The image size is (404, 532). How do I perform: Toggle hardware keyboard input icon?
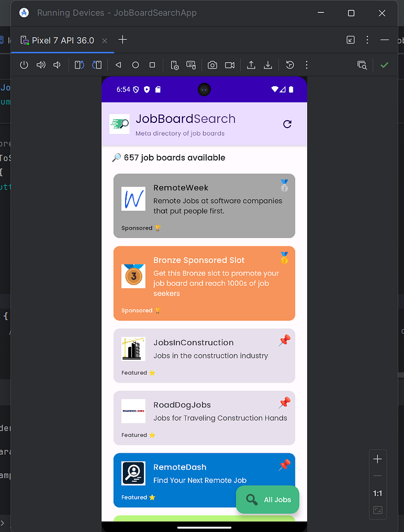pyautogui.click(x=191, y=65)
